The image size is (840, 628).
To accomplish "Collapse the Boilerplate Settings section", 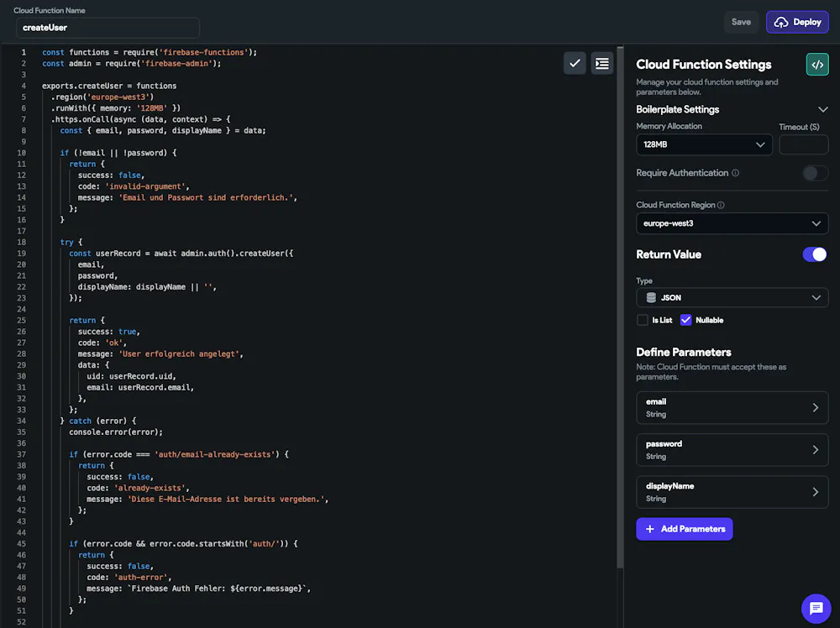I will coord(824,109).
